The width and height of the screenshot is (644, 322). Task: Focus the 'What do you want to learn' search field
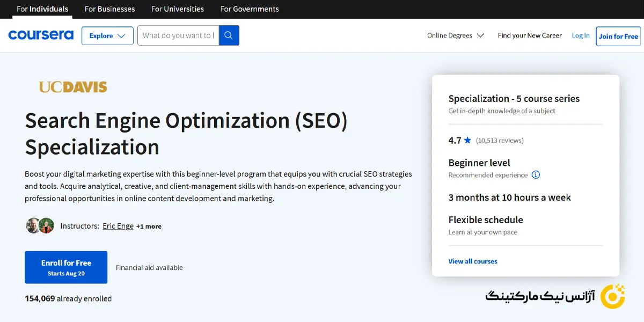click(x=178, y=35)
